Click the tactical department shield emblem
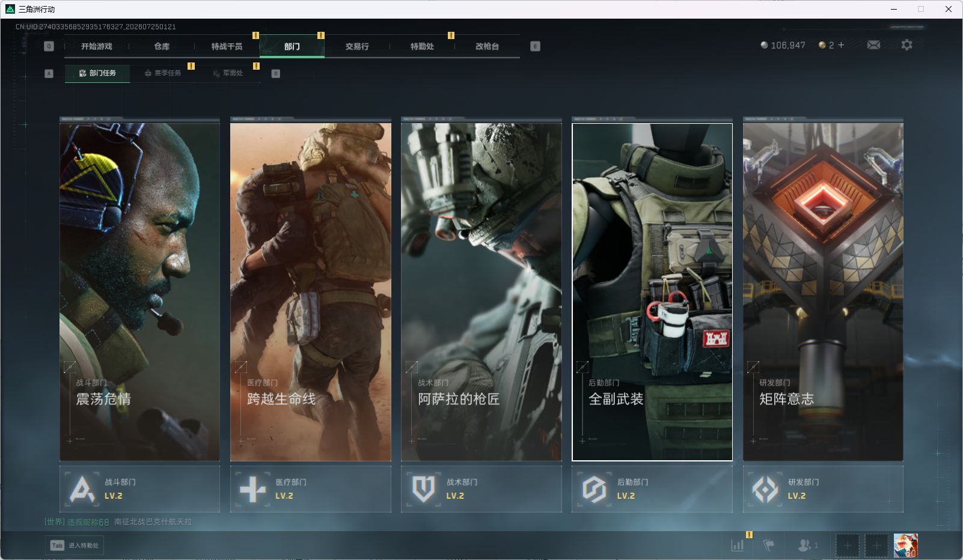963x560 pixels. tap(423, 489)
